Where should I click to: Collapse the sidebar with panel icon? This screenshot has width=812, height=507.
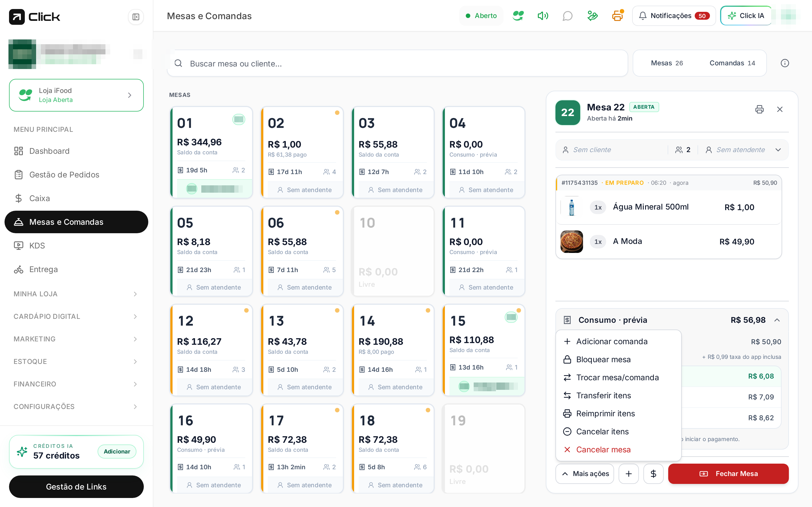point(136,17)
